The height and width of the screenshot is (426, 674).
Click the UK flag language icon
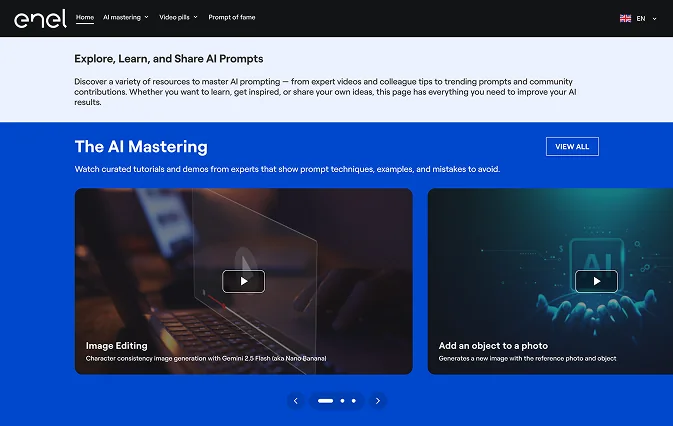(625, 18)
